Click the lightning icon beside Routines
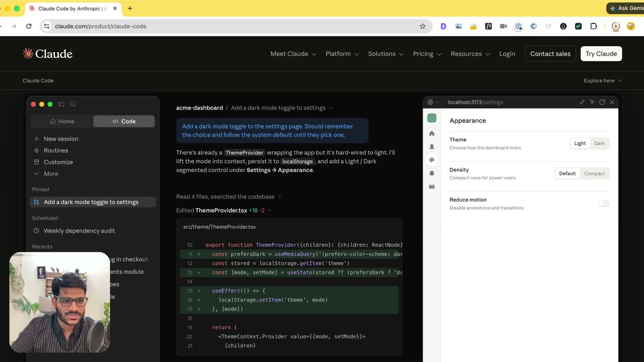Screen dimensions: 644x362 [x=36, y=150]
